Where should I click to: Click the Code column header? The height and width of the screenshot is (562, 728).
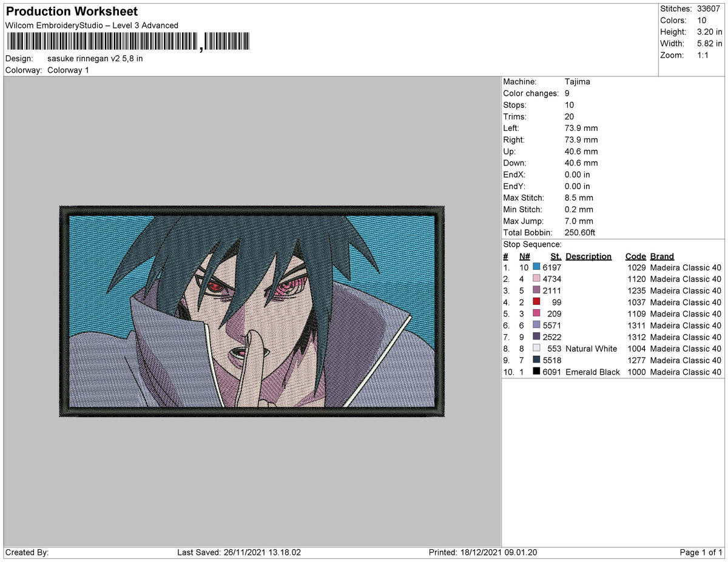[x=636, y=256]
